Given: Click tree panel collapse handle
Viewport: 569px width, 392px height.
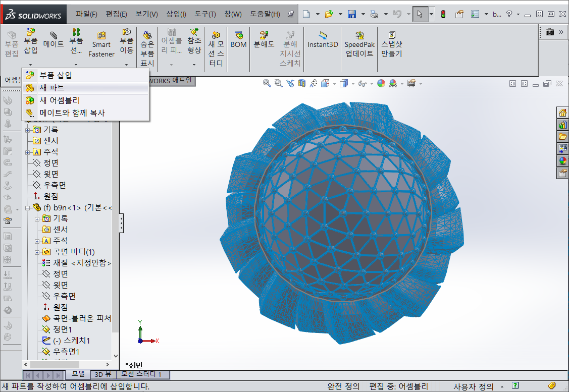Looking at the screenshot, I should (x=121, y=222).
